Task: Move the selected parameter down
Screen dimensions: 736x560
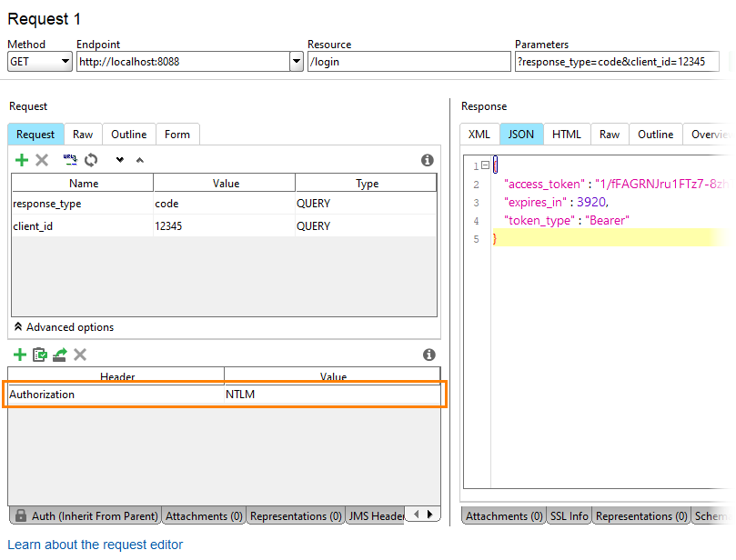Action: (122, 160)
